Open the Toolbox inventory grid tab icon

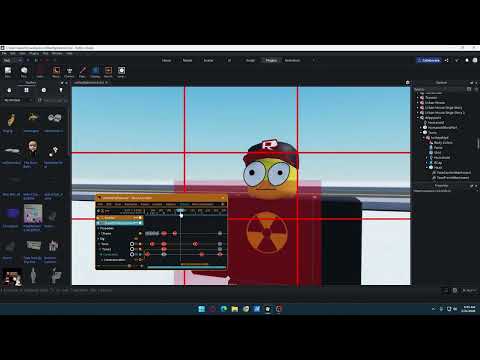point(26,90)
